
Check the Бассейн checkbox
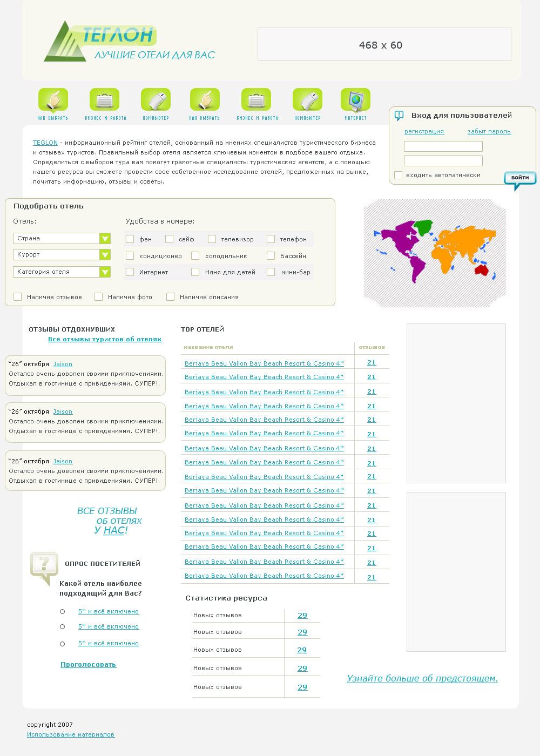pos(271,256)
